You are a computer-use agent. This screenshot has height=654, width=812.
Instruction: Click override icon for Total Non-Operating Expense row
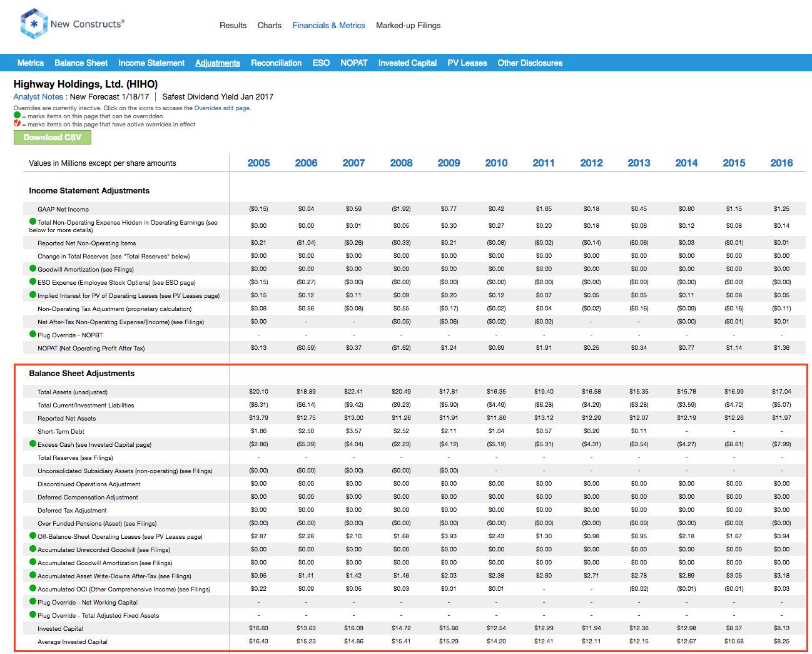point(33,222)
